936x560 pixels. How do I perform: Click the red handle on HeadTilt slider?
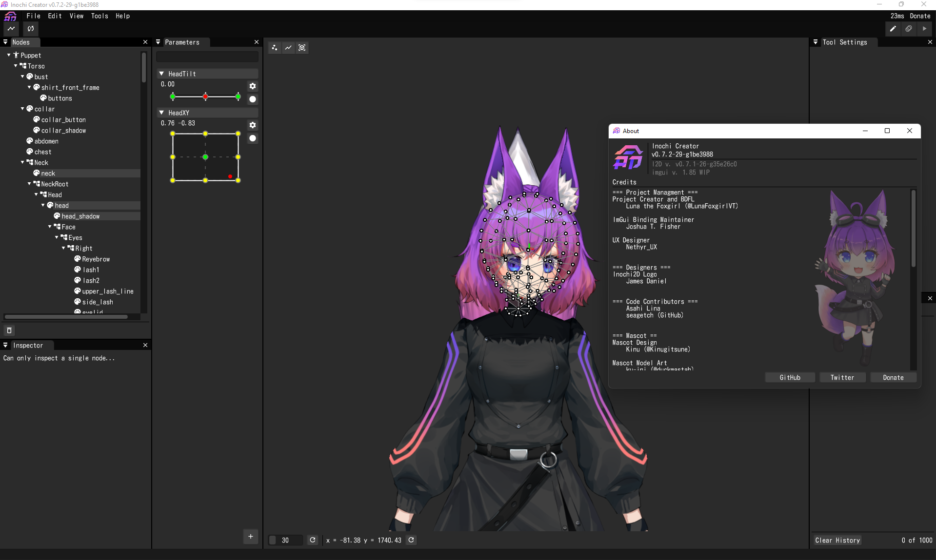205,97
